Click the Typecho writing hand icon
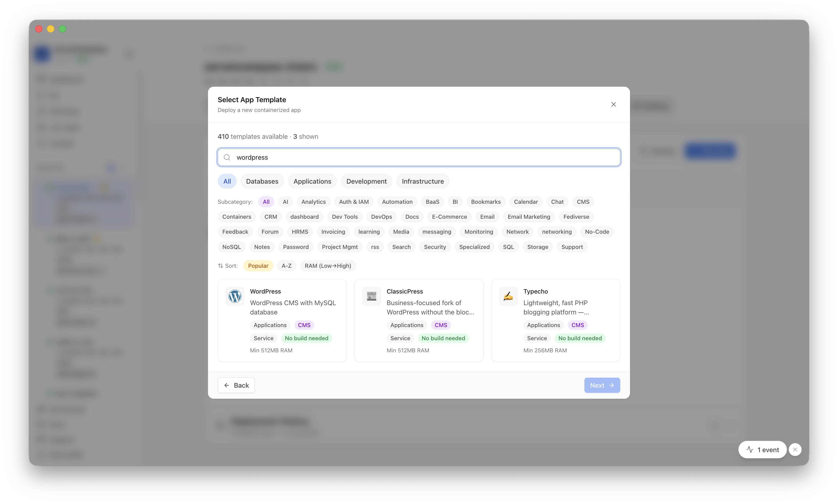Viewport: 838px width, 504px height. click(x=508, y=296)
